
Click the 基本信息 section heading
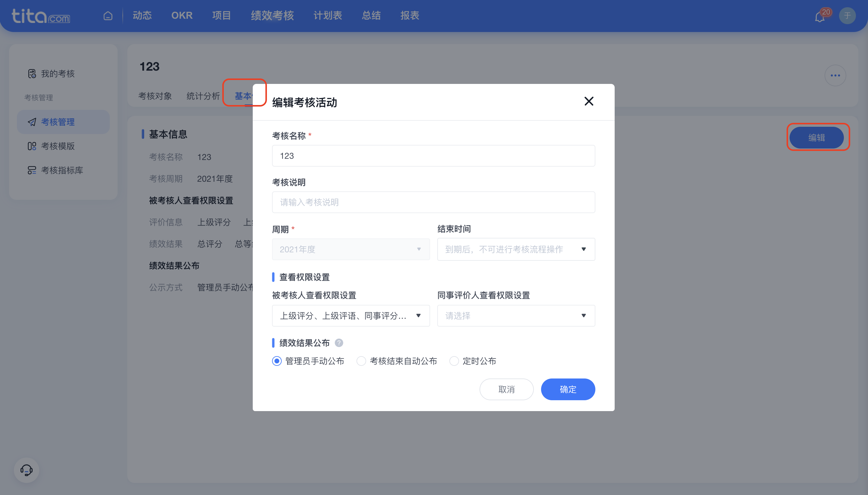[x=168, y=134]
